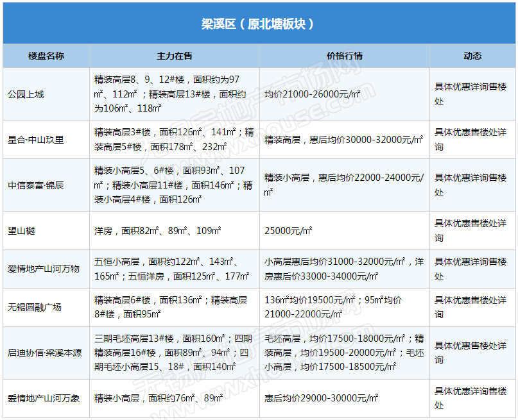Select the 25000元/㎡ price cell
This screenshot has height=420, width=518.
click(x=288, y=231)
